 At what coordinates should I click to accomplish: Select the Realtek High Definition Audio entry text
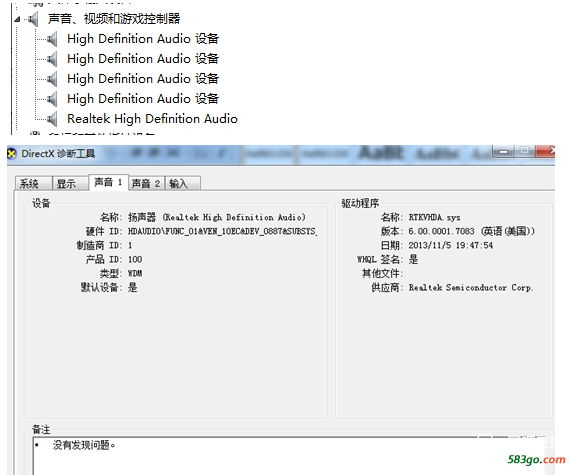pos(152,119)
